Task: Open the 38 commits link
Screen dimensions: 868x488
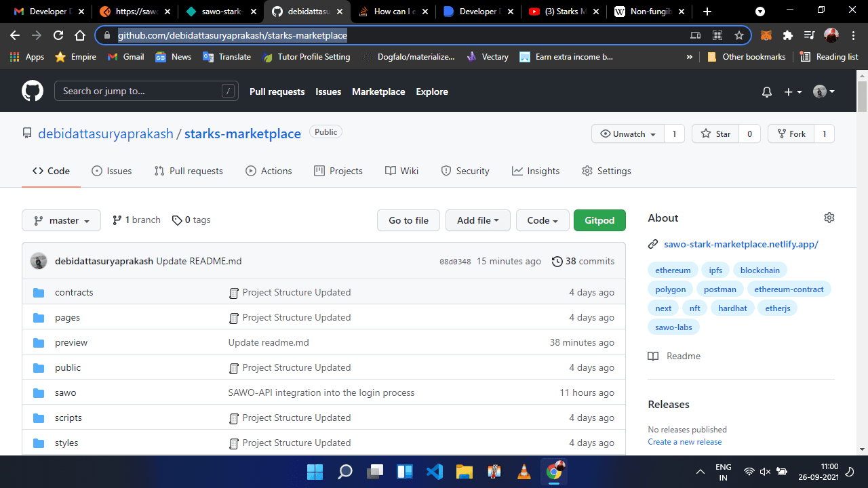Action: coord(583,261)
